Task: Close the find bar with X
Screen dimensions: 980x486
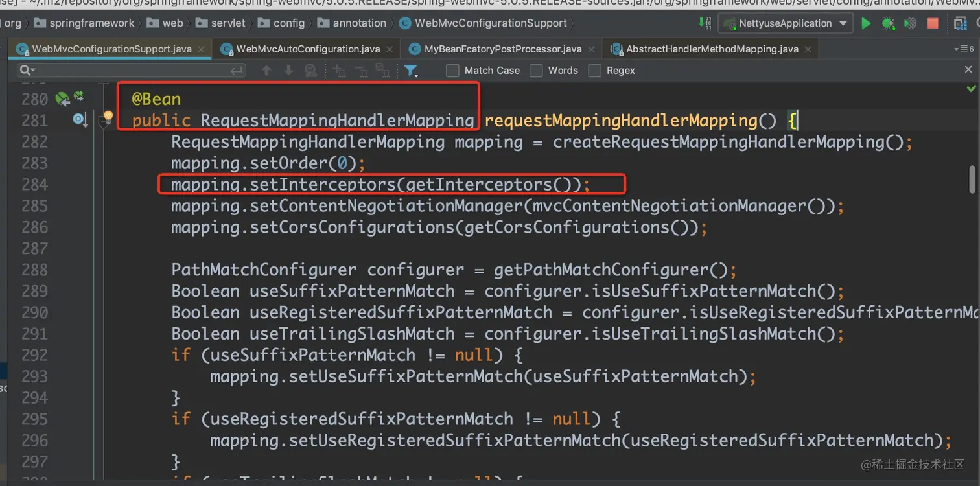Action: [x=969, y=69]
